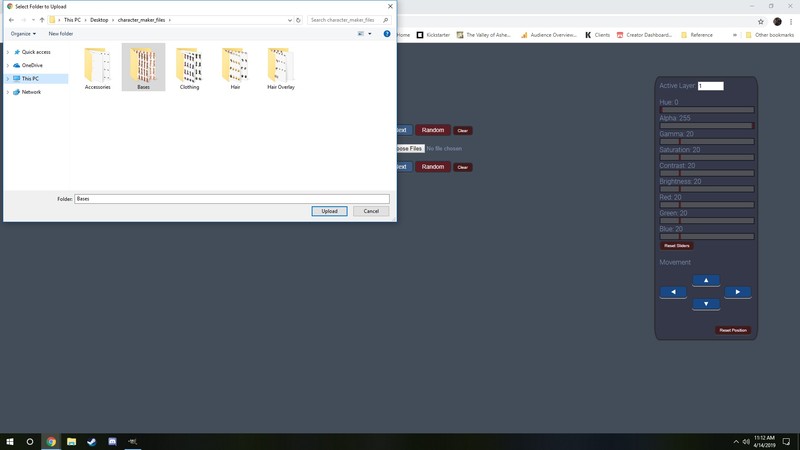Click Desktop in the breadcrumb path
The height and width of the screenshot is (450, 800).
click(99, 20)
